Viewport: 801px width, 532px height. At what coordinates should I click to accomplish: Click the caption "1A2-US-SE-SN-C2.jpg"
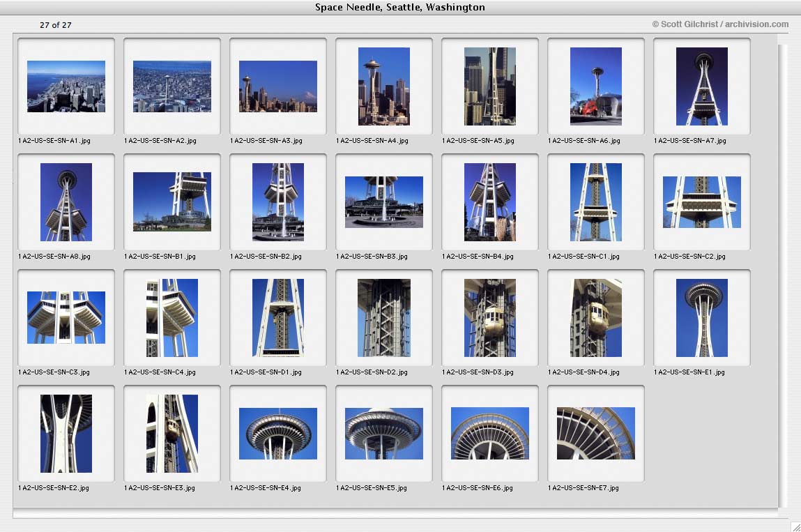point(689,257)
